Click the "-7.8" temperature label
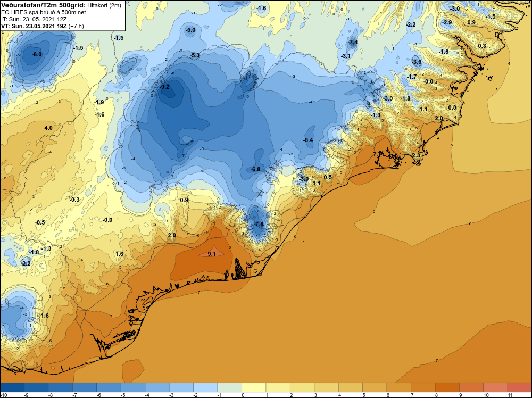This screenshot has height=398, width=532. pos(259,225)
